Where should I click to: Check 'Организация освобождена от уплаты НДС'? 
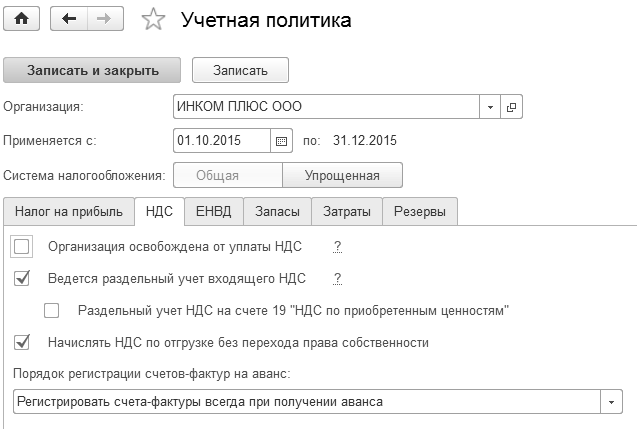click(x=22, y=247)
